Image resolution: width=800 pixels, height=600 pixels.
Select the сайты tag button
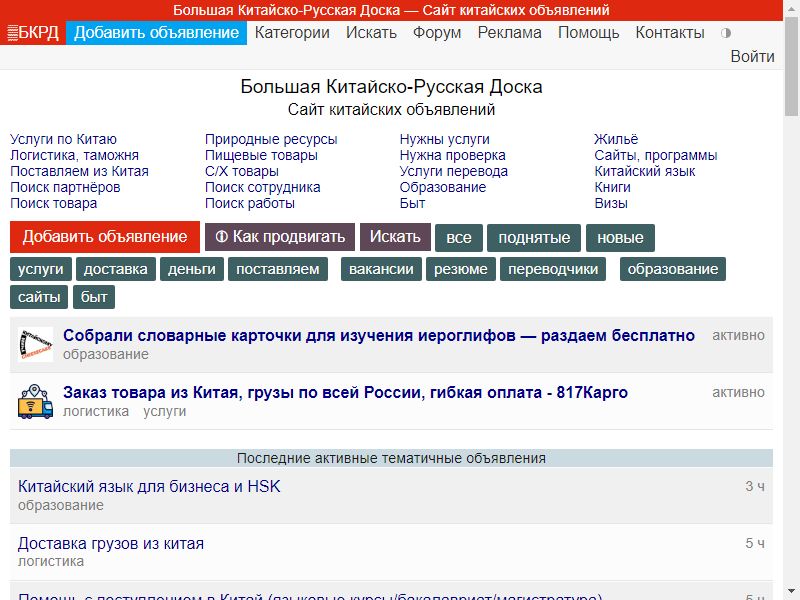pyautogui.click(x=39, y=297)
